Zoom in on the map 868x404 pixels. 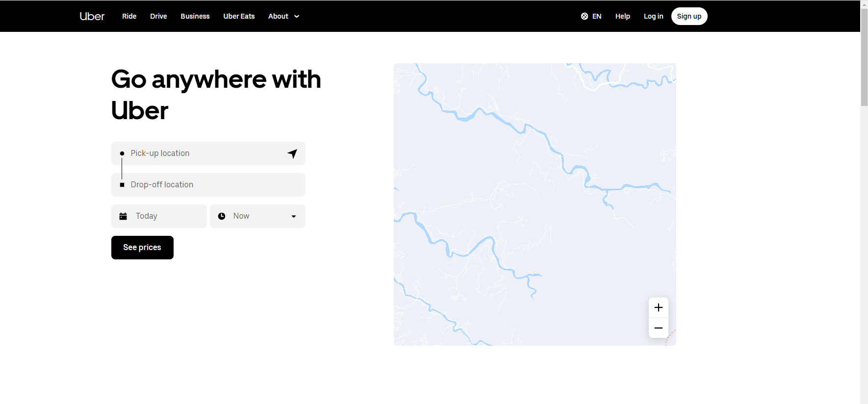[x=658, y=307]
